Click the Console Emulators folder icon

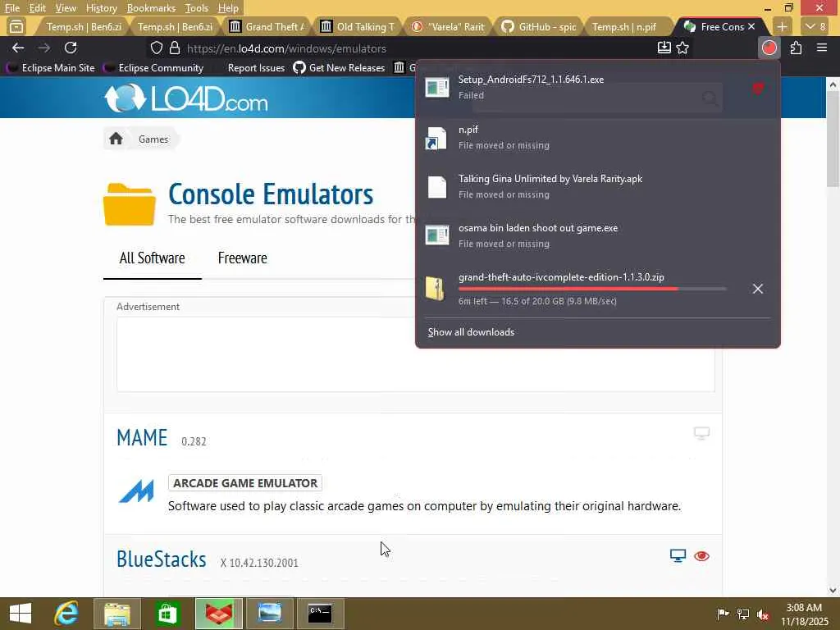click(x=129, y=204)
